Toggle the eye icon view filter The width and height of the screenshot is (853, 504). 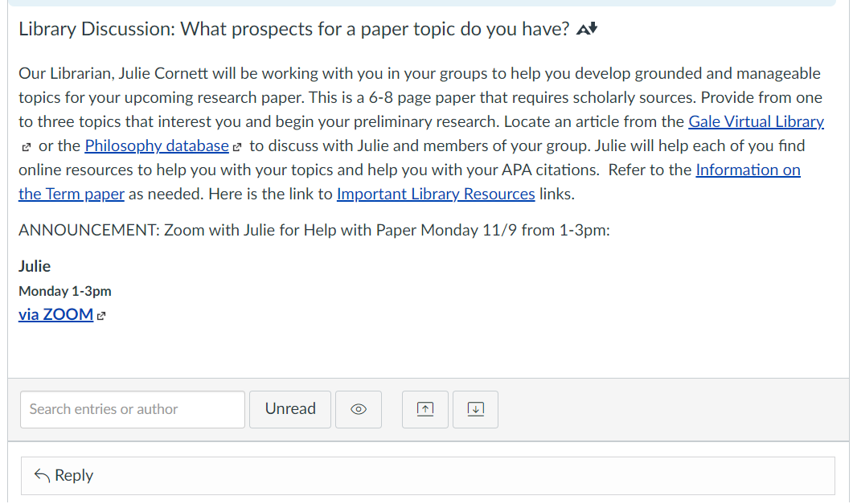tap(359, 409)
